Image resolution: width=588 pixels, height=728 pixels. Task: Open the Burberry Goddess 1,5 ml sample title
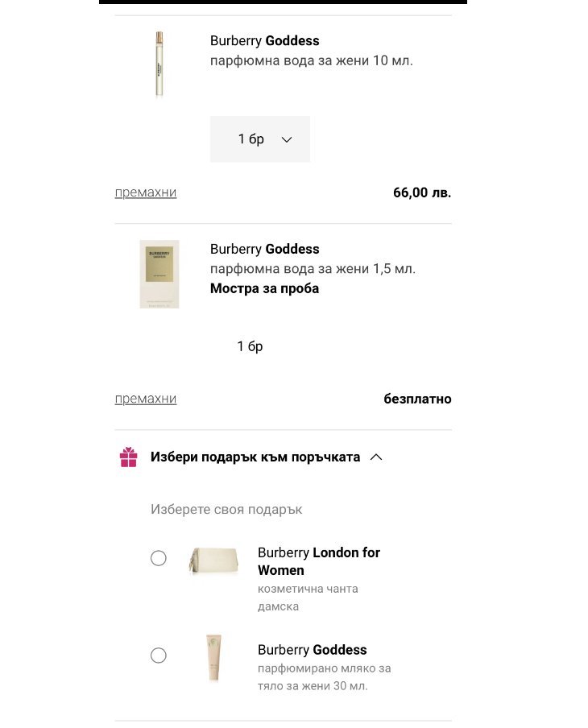click(x=264, y=250)
